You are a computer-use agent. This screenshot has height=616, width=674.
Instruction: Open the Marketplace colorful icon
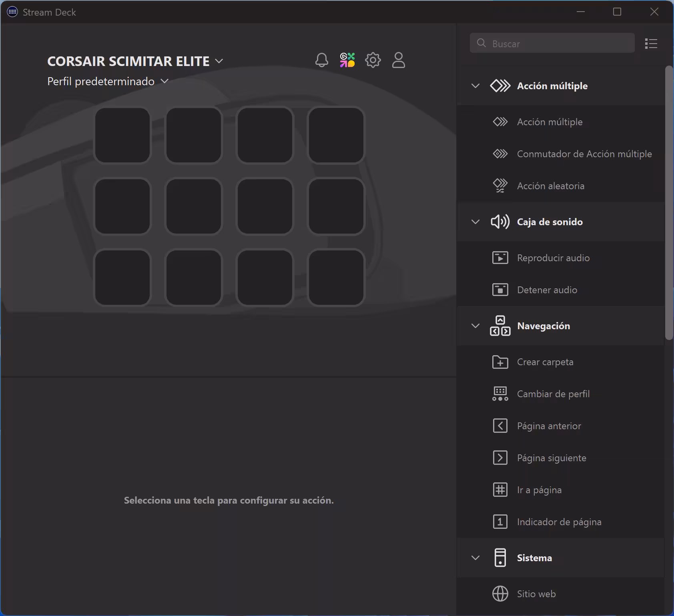click(x=347, y=60)
